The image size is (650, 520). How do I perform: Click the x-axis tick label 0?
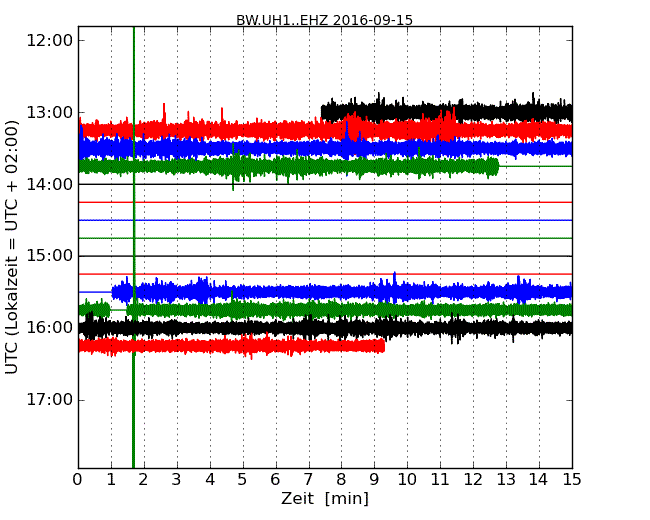(x=78, y=479)
